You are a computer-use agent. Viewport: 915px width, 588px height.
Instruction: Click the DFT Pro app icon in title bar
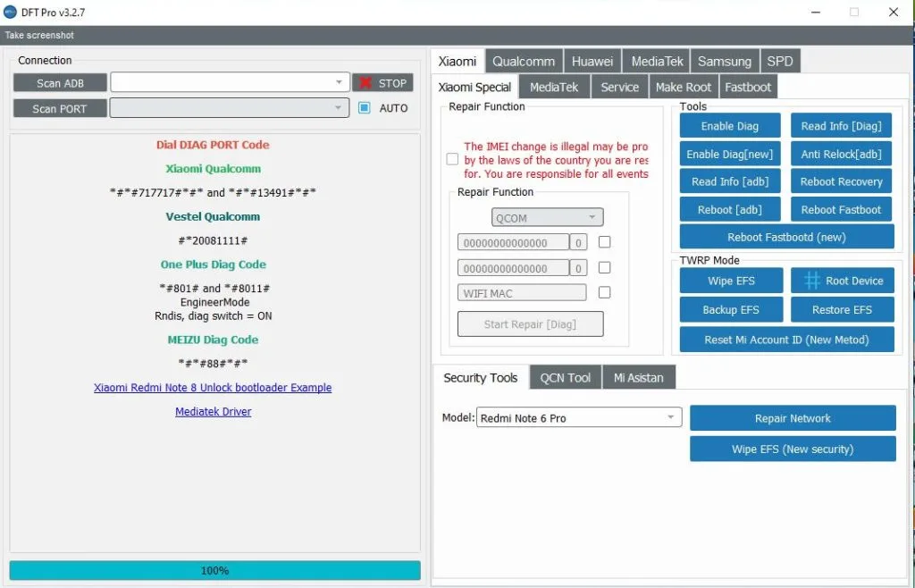(10, 12)
